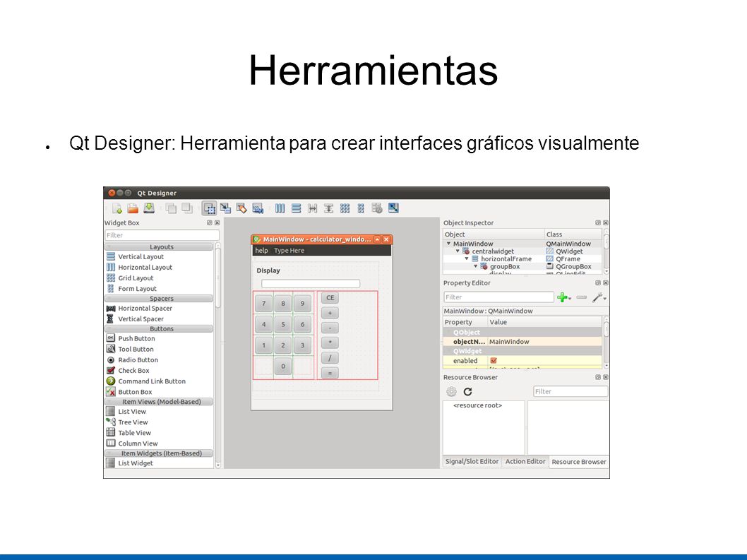The image size is (747, 560).
Task: Collapse the groupBox tree node
Action: 475,266
